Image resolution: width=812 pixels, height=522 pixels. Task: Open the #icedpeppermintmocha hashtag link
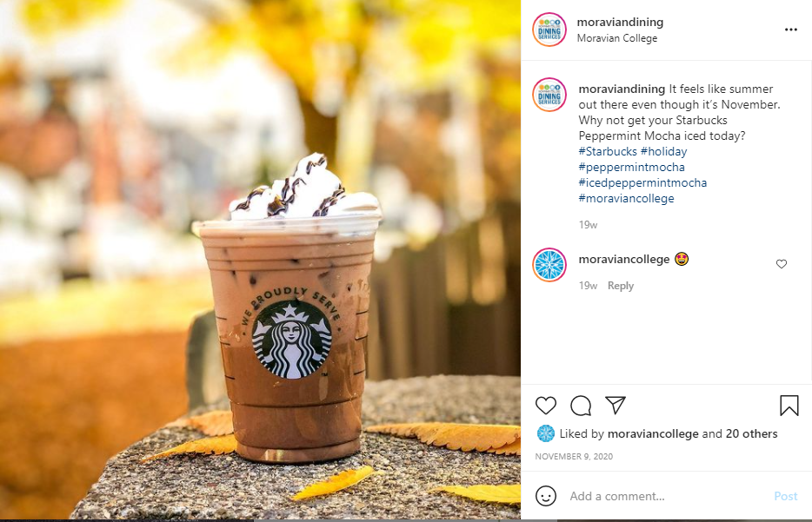642,182
